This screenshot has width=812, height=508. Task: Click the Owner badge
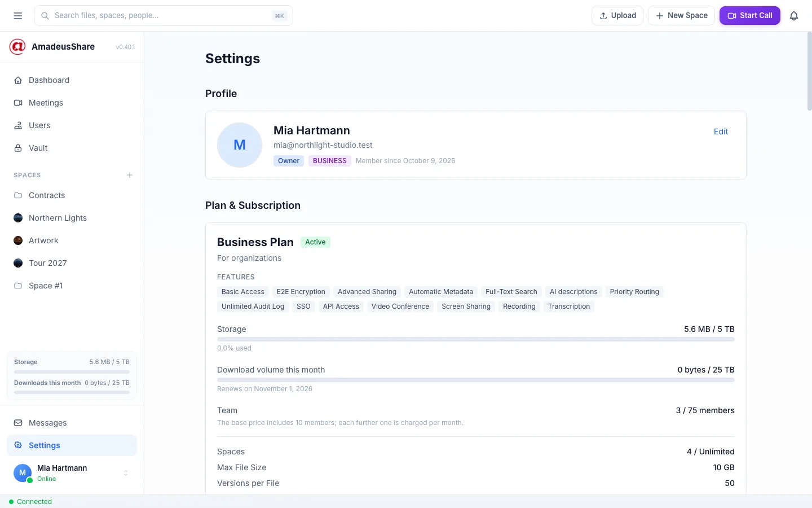coord(289,161)
